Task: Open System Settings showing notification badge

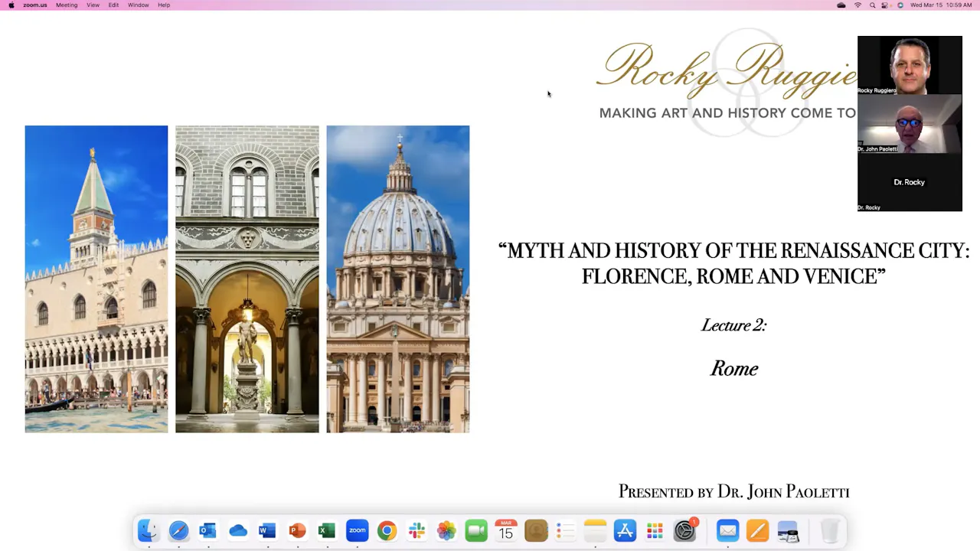Action: [x=684, y=530]
